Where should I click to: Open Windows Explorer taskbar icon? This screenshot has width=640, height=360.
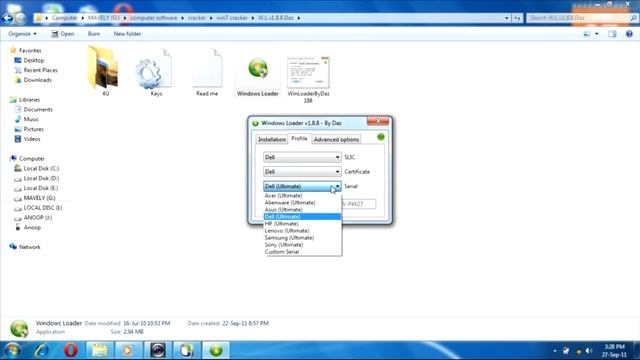pos(100,350)
